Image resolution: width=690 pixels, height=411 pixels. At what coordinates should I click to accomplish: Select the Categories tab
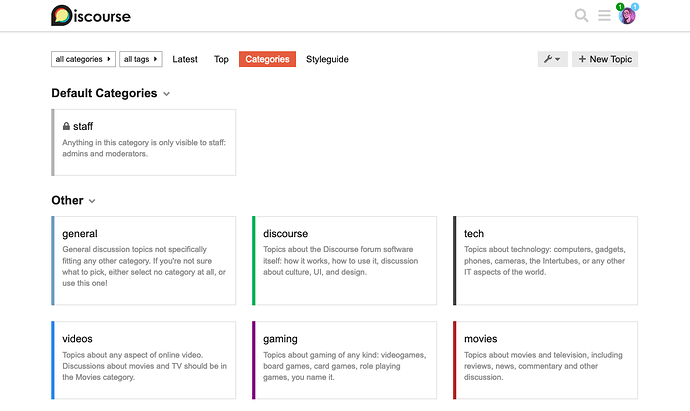pos(267,59)
